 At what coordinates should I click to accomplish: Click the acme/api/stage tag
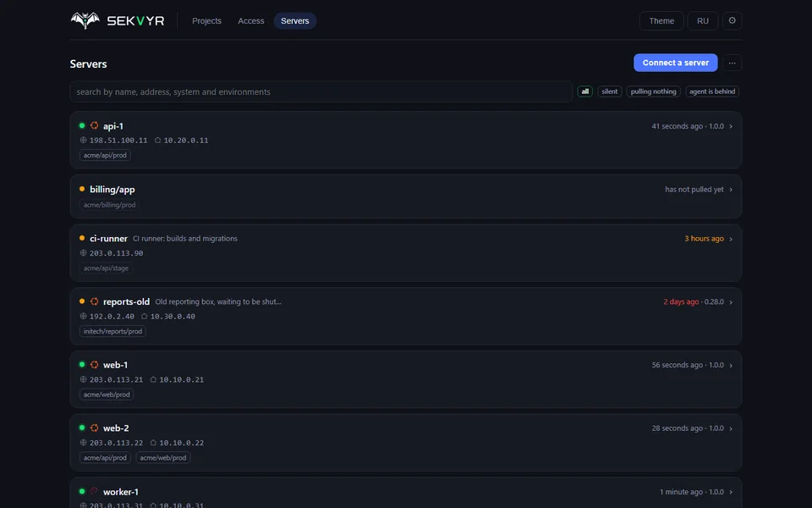pos(106,268)
